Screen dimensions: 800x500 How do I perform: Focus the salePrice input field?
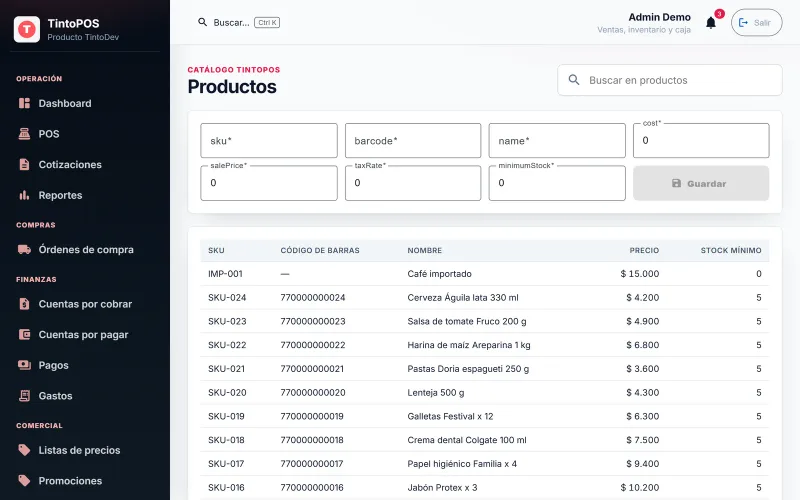(269, 183)
